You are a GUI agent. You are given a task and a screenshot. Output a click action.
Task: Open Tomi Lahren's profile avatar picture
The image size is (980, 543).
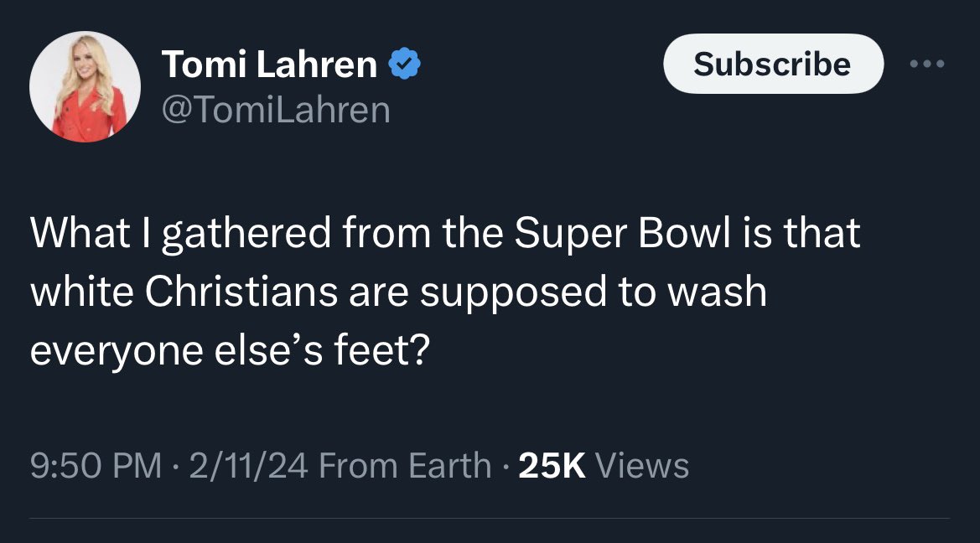pyautogui.click(x=84, y=88)
